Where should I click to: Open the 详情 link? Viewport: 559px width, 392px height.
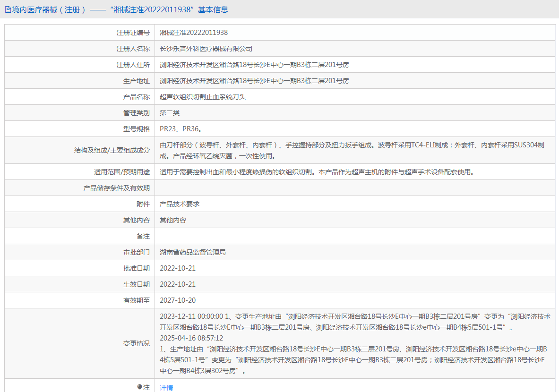166,388
